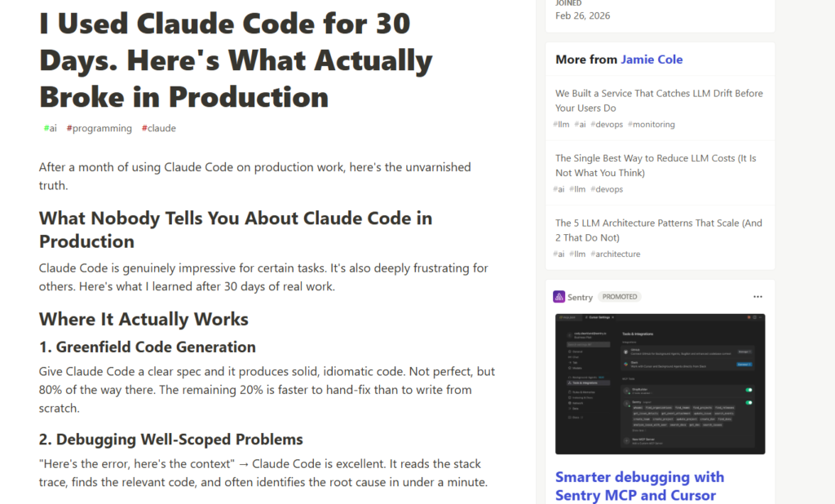The height and width of the screenshot is (504, 835).
Task: Open article on reducing LLM Costs
Action: tap(656, 166)
